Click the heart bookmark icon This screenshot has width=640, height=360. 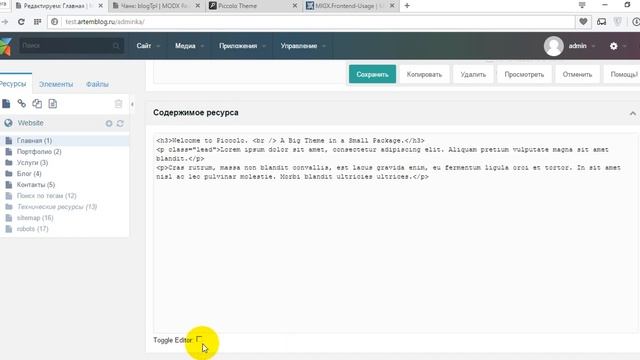pos(583,22)
